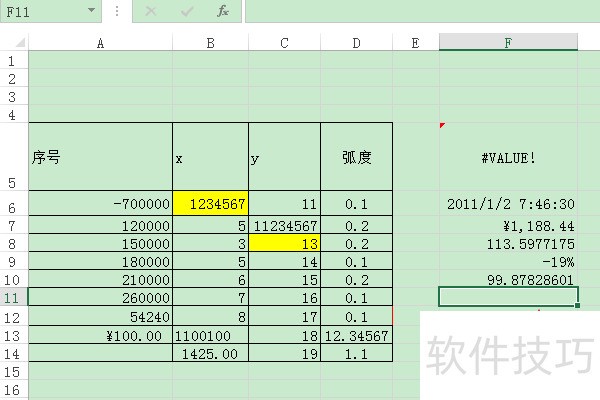Viewport: 600px width, 400px height.
Task: Select row 11 header
Action: pyautogui.click(x=12, y=297)
